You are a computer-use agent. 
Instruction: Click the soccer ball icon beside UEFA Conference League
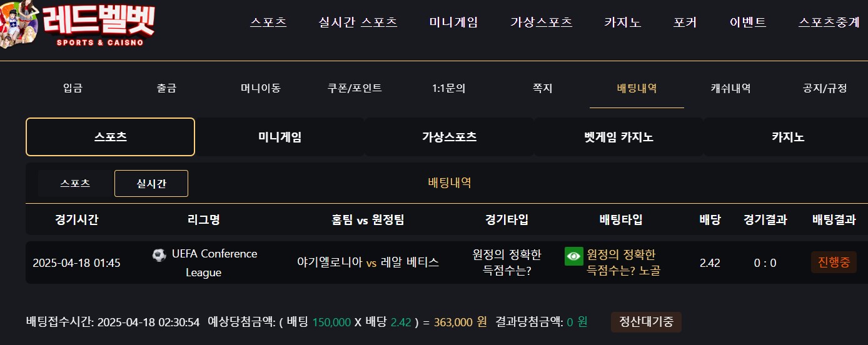(159, 255)
